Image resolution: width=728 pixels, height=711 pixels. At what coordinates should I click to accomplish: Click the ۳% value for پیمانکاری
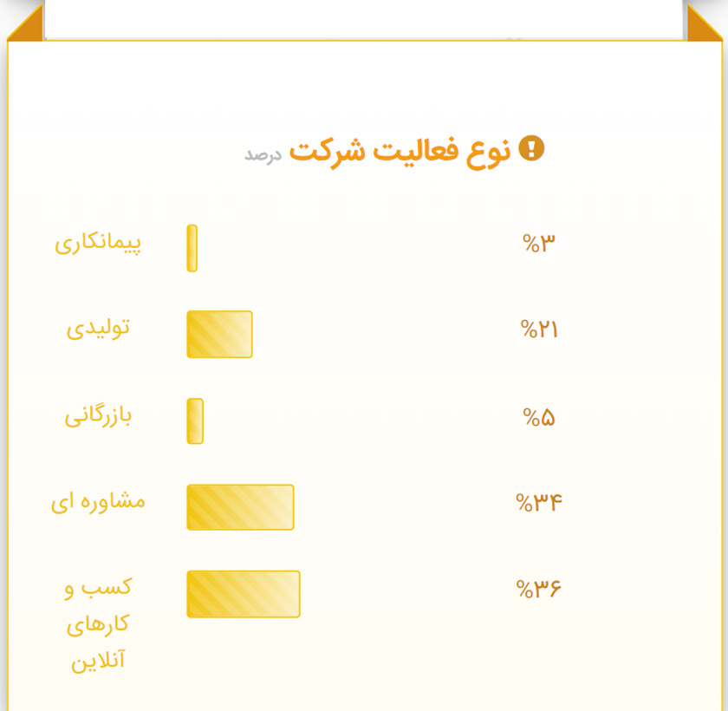[538, 244]
